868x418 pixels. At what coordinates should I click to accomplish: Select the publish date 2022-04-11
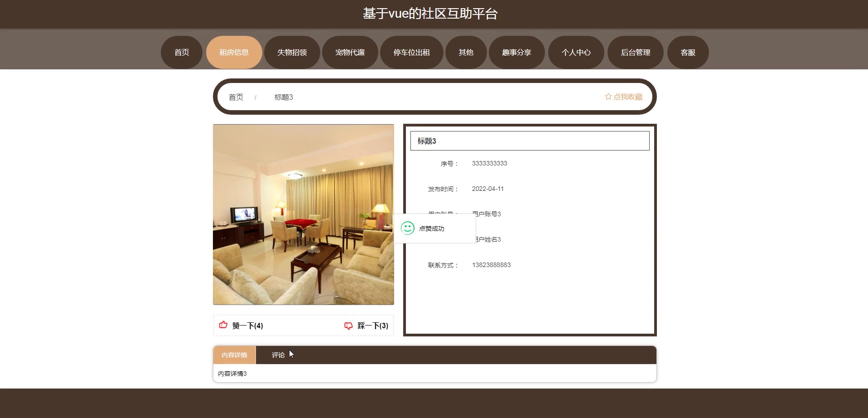488,189
